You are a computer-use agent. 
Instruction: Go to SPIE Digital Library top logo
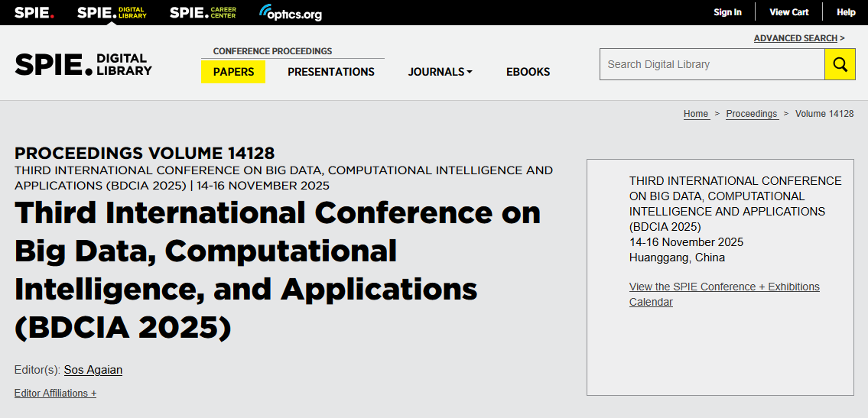pos(112,12)
